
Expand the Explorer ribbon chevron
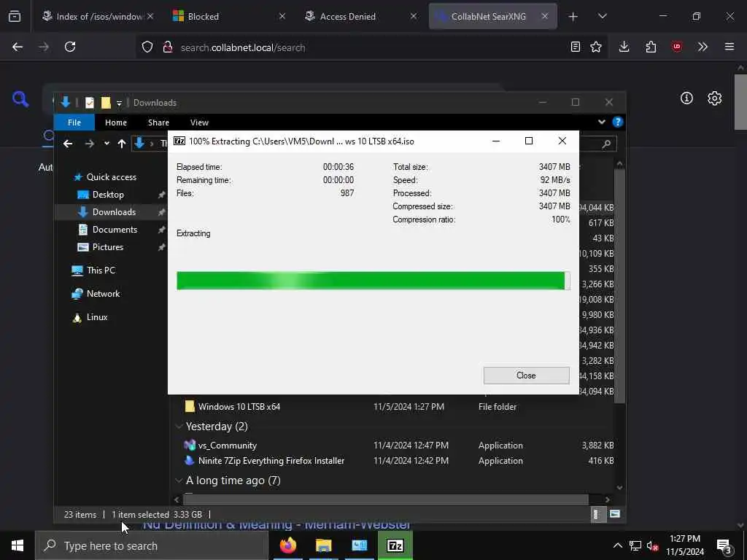click(602, 122)
